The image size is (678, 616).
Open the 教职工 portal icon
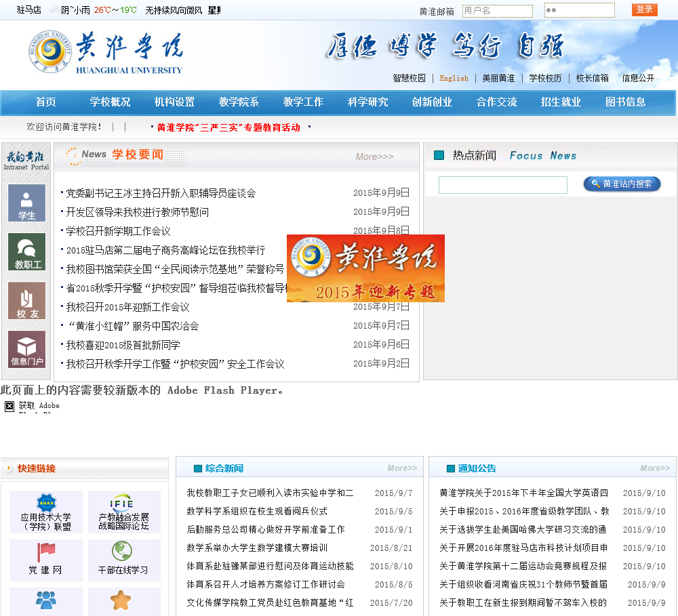[x=26, y=251]
